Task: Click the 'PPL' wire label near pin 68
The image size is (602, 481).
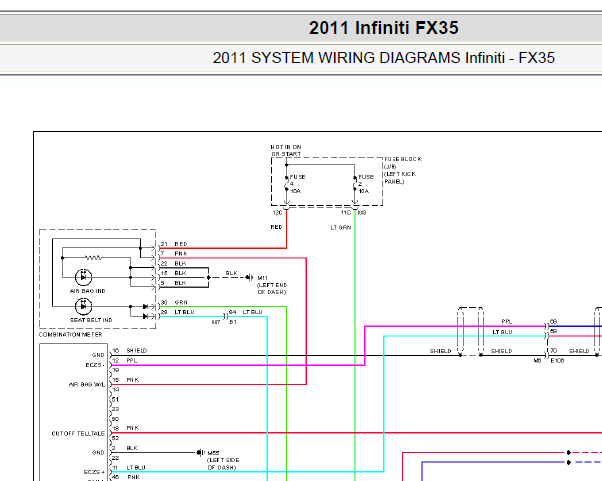Action: 507,322
